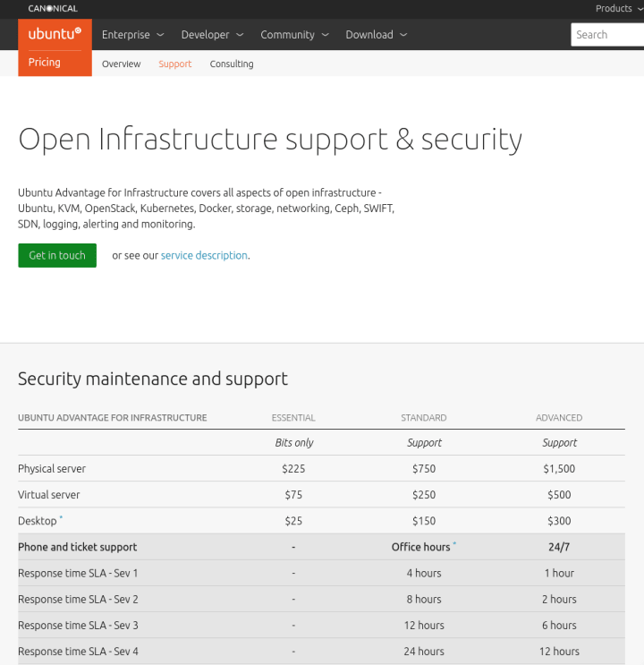Viewport: 644px width, 665px height.
Task: Click the Bits only cell
Action: pyautogui.click(x=293, y=443)
